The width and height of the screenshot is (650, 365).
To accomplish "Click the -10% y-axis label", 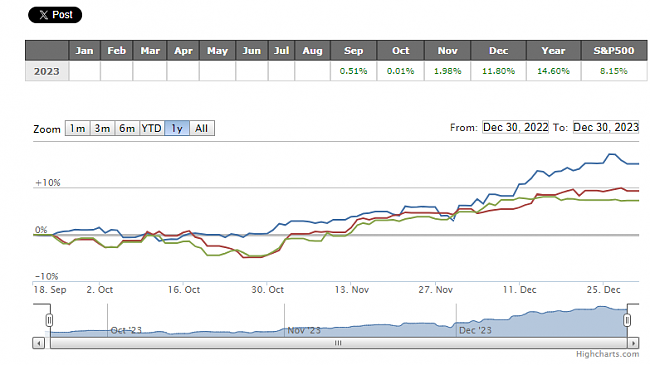I will 46,276.
